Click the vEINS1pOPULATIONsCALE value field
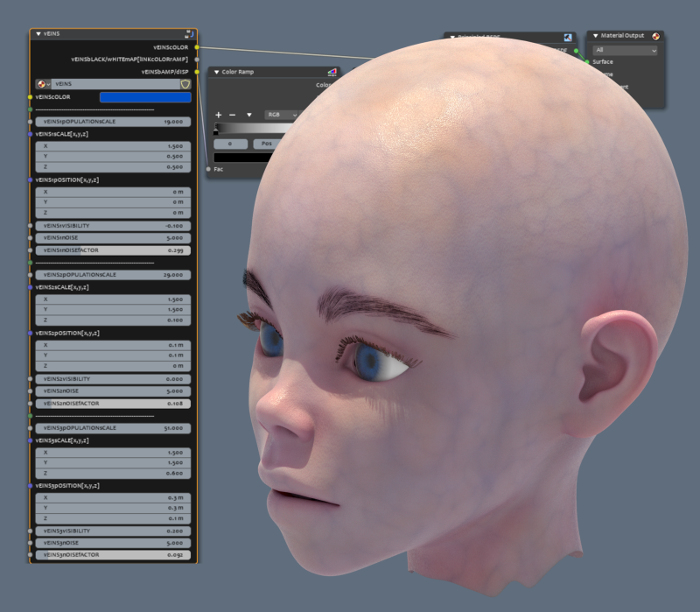The height and width of the screenshot is (612, 700). [x=113, y=122]
